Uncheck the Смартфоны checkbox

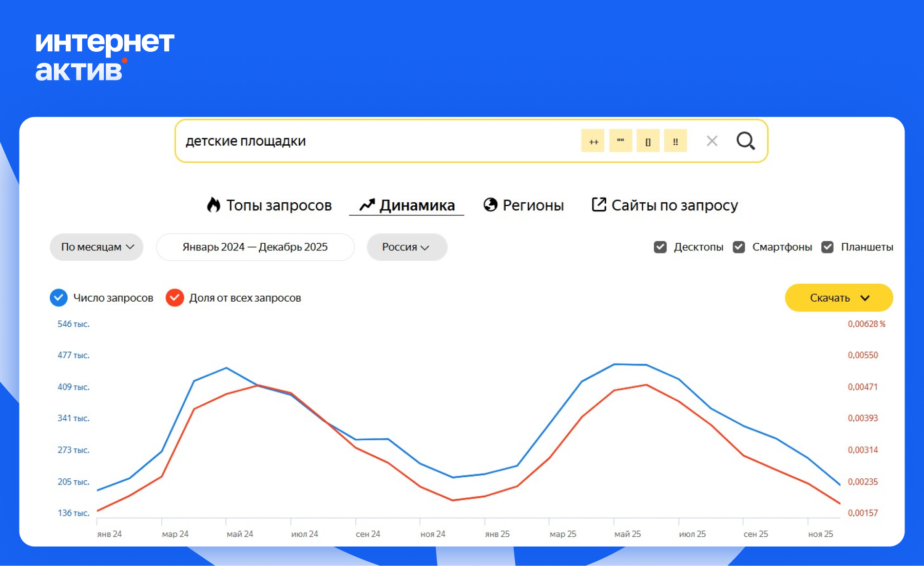pyautogui.click(x=738, y=247)
